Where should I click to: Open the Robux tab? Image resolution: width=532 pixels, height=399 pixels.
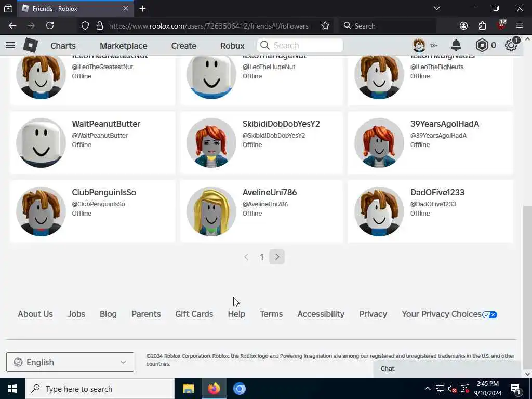(232, 46)
